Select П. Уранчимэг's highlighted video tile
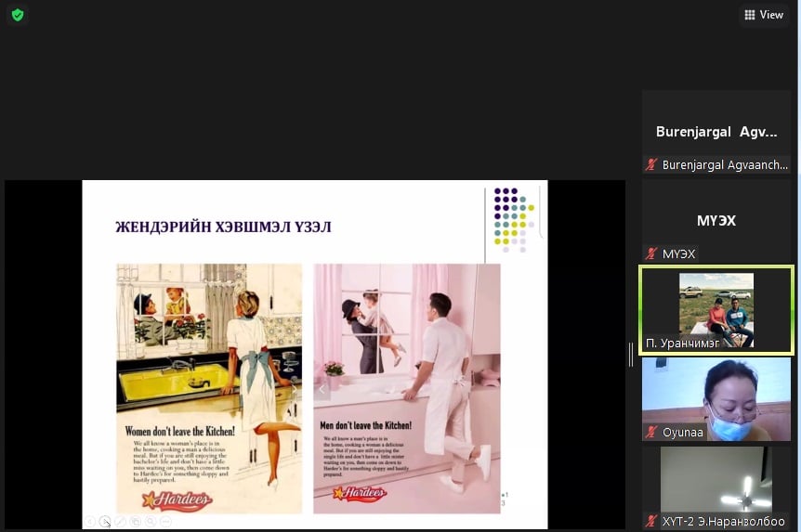 [716, 309]
